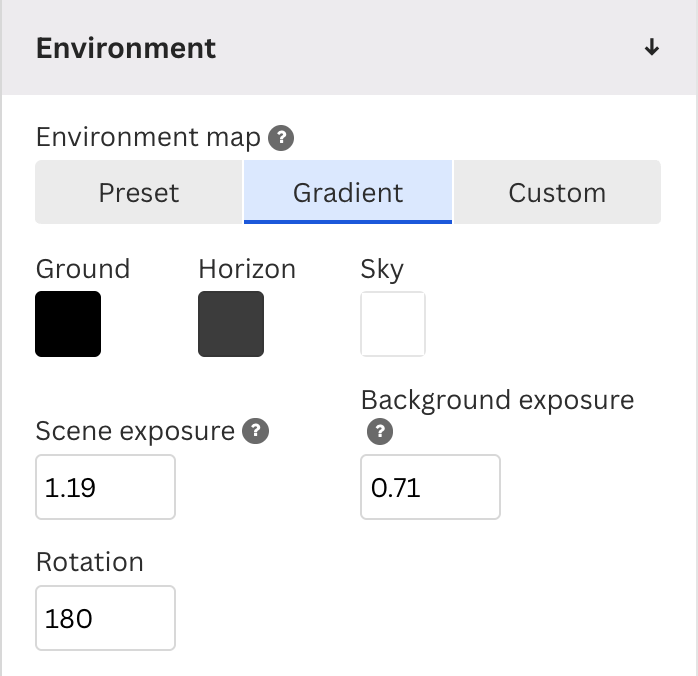Open the Horizon color swatch
This screenshot has width=698, height=676.
[231, 324]
